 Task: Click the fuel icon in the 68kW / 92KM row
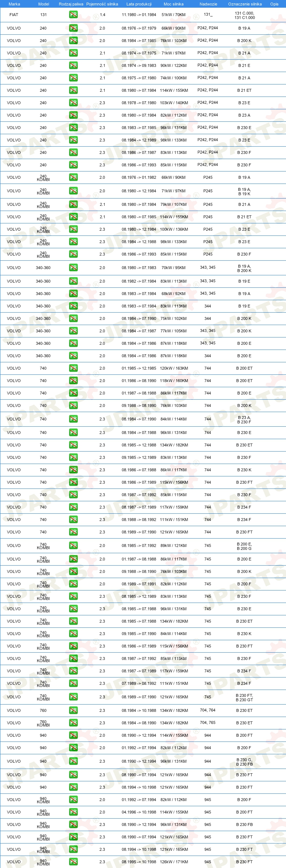73,294
